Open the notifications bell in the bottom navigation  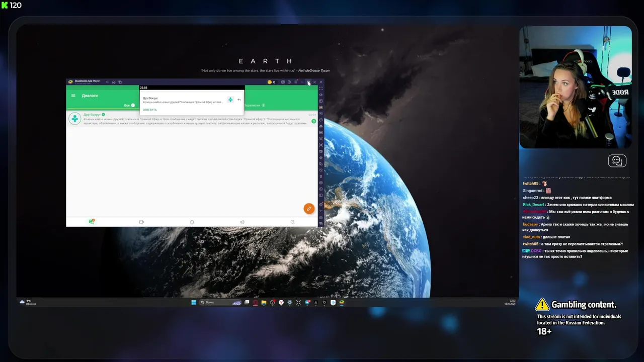coord(192,222)
